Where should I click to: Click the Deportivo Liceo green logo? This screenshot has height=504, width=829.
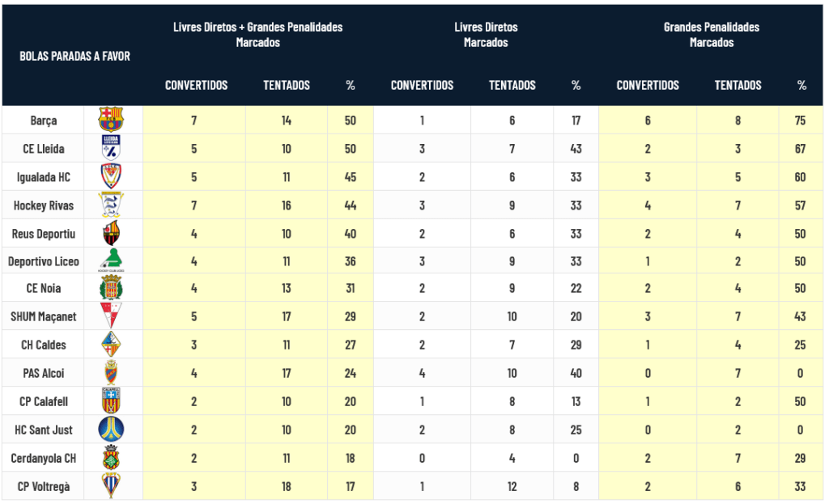coord(111,260)
